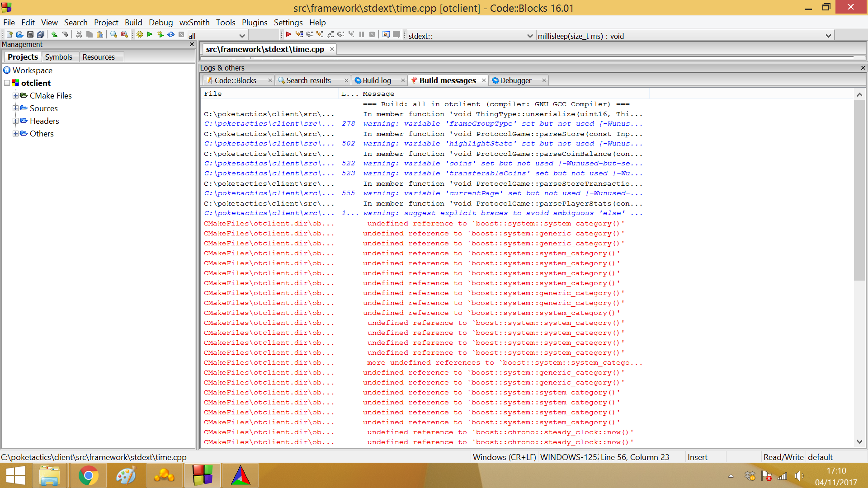
Task: Click the Run to cursor debug icon
Action: (299, 34)
